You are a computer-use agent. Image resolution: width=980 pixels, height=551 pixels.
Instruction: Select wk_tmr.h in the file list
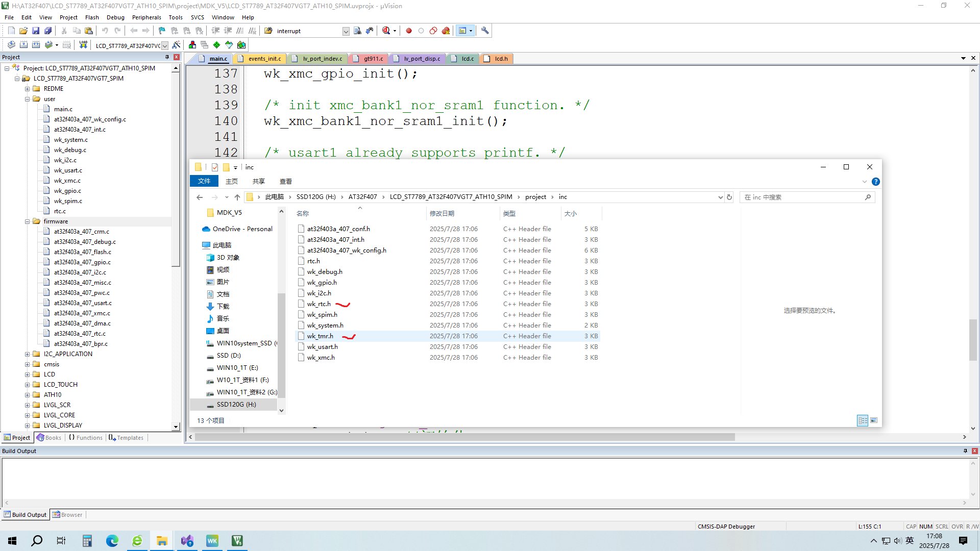click(320, 336)
